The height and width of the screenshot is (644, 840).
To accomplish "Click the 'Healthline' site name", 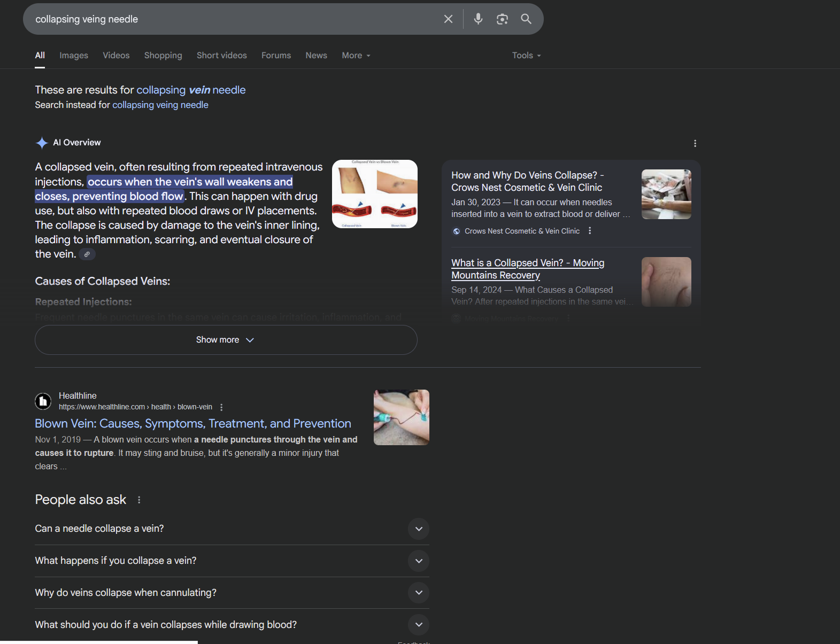I will [78, 396].
